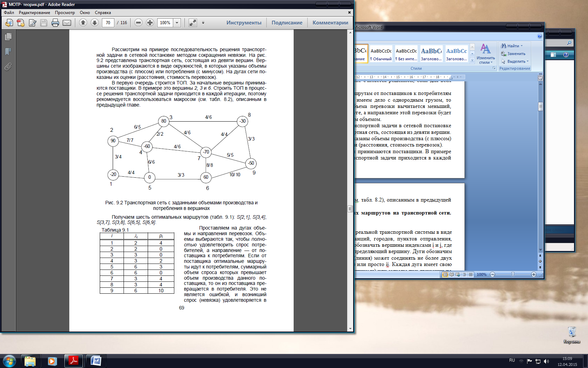This screenshot has width=588, height=368.
Task: Click Word zoom slider handle
Action: point(513,274)
